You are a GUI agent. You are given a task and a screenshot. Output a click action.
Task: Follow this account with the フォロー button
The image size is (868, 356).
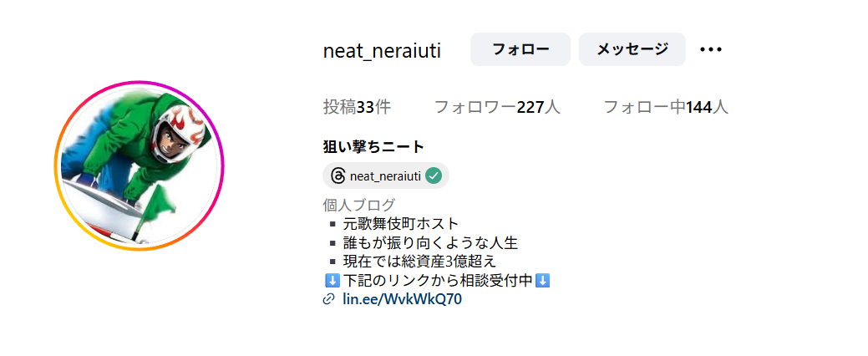520,49
